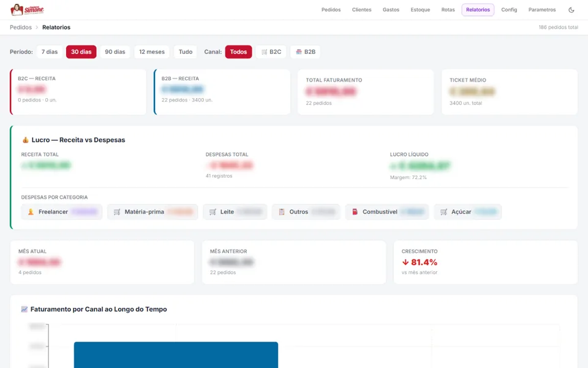Open the Parametros page
The height and width of the screenshot is (368, 588).
click(x=542, y=10)
